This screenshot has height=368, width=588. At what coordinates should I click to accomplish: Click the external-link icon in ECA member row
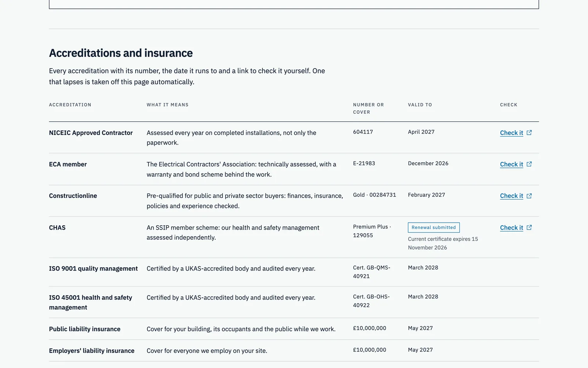(529, 164)
